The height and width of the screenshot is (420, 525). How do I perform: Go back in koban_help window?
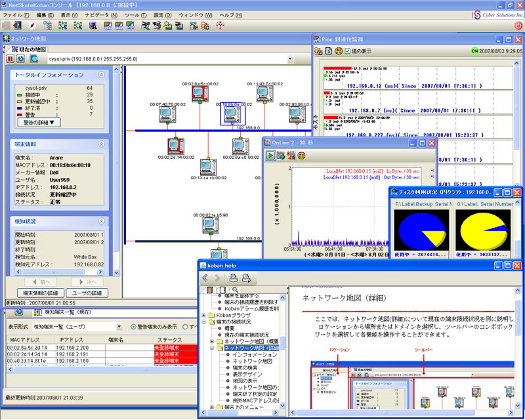(205, 278)
